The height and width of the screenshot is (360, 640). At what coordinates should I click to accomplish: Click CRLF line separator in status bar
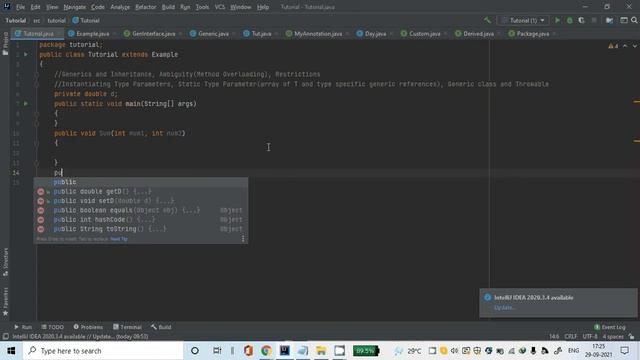click(x=571, y=337)
